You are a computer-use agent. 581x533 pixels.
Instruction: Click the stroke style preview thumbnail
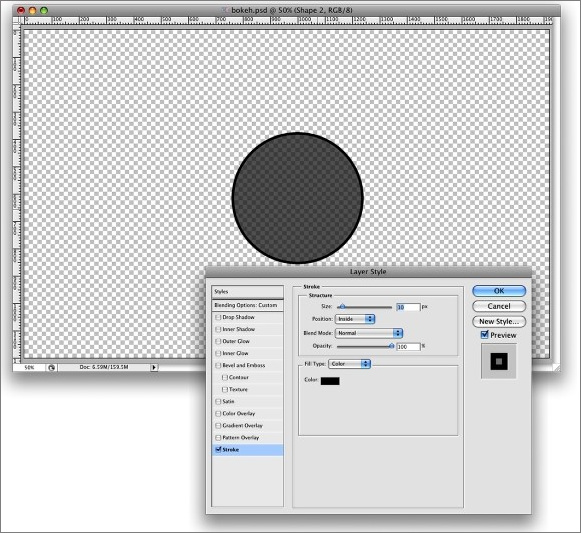(498, 361)
